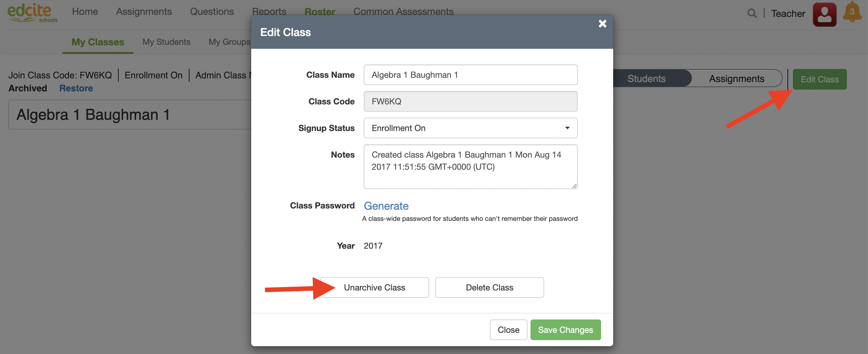Click the Generate class password link
This screenshot has height=354, width=868.
pyautogui.click(x=386, y=206)
